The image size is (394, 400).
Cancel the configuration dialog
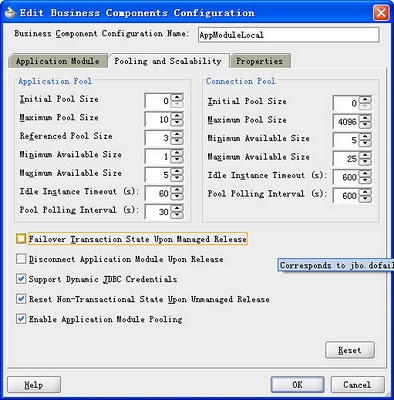[357, 385]
